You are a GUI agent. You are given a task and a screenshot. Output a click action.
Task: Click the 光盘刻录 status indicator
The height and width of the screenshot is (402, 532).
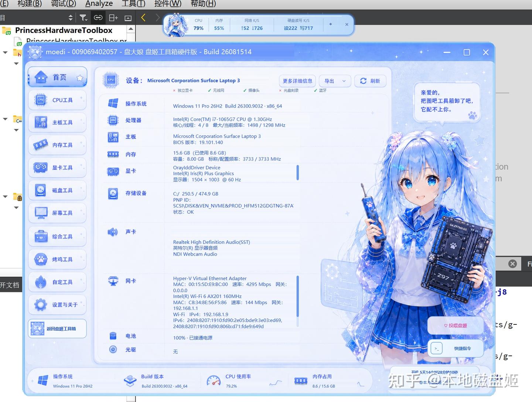pos(289,91)
